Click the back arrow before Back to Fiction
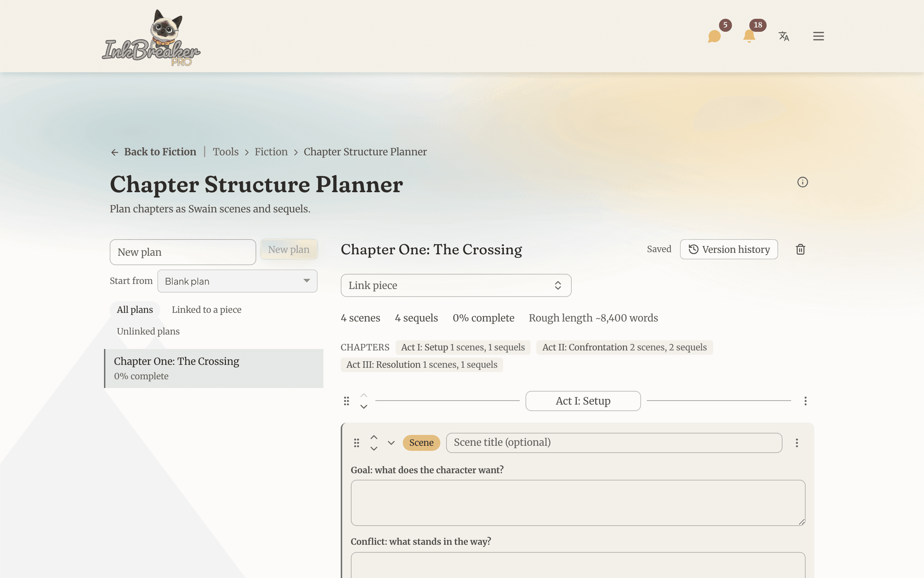This screenshot has width=924, height=578. [114, 152]
